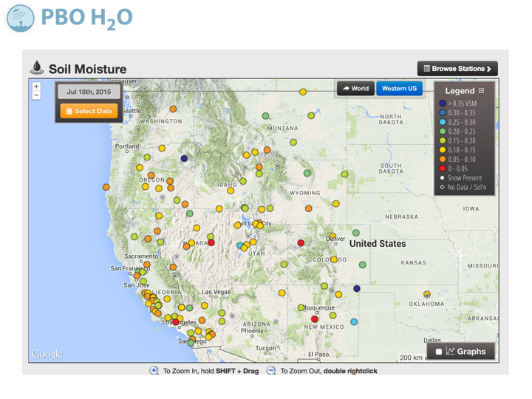The width and height of the screenshot is (532, 399).
Task: Switch map view to Western US
Action: 399,89
